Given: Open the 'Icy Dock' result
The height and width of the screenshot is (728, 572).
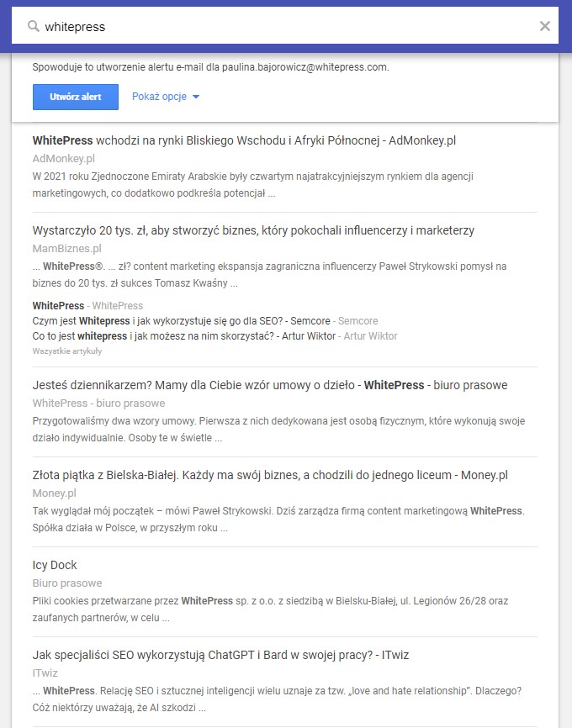Looking at the screenshot, I should click(x=55, y=565).
